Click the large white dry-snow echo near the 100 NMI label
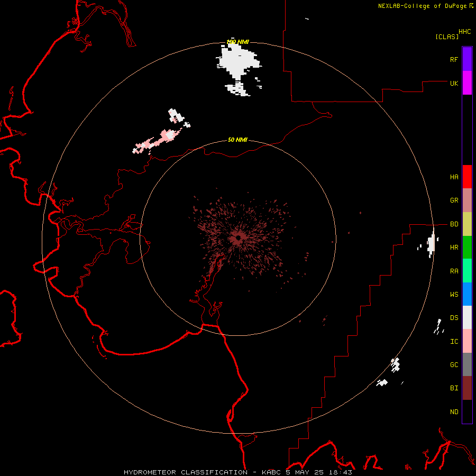This screenshot has height=476, width=476. click(x=239, y=62)
